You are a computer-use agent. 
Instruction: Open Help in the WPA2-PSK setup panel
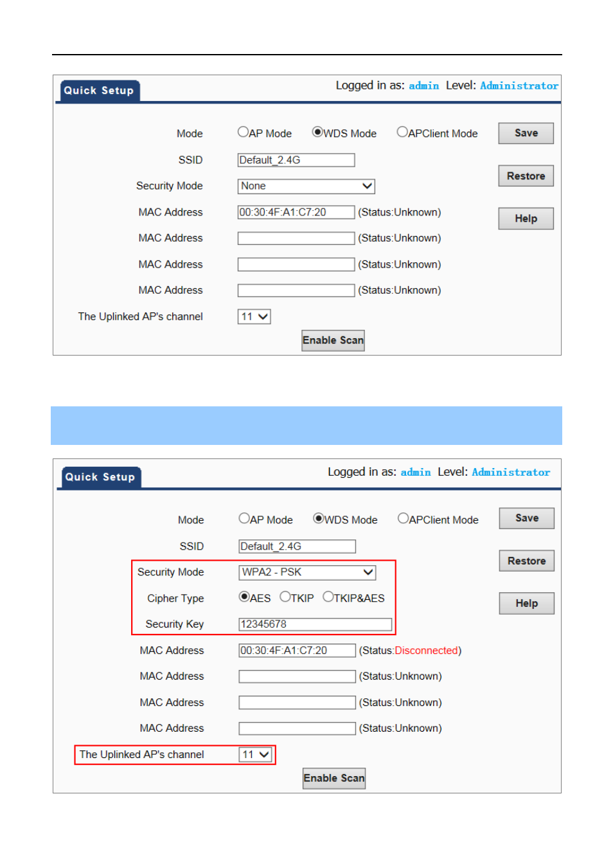click(526, 603)
